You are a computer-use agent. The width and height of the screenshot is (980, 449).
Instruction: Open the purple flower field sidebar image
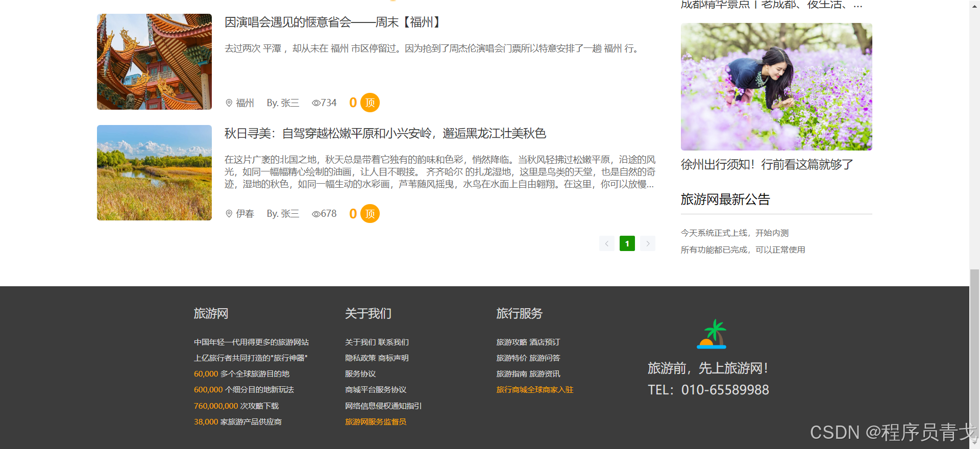pyautogui.click(x=776, y=87)
